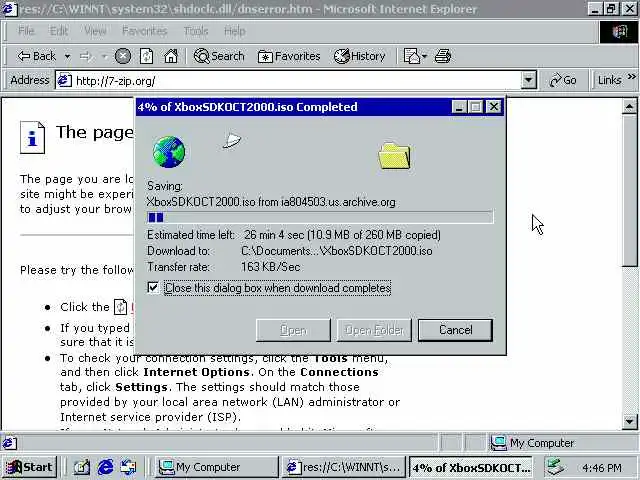
Task: Click the C:\Documents...\XboxSDKOCT2000.iso download path text
Action: [x=336, y=251]
